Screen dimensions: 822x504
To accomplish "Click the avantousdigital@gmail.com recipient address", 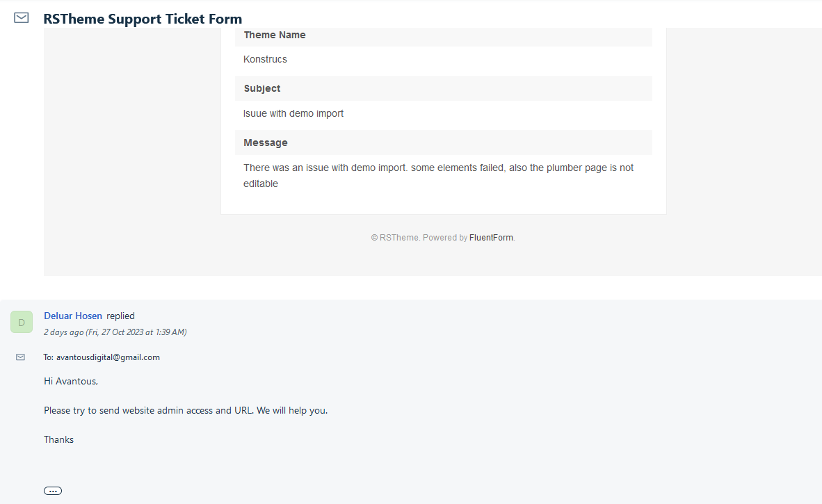I will pos(108,357).
